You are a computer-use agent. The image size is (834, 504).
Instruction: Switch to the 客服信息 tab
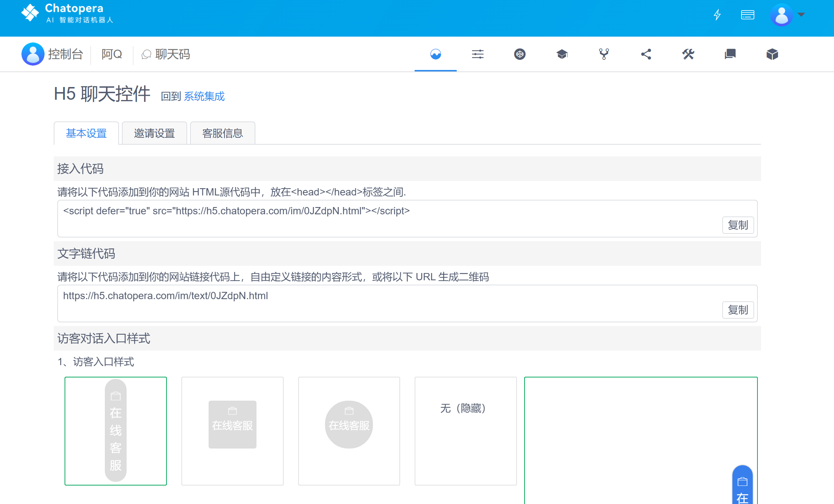point(223,133)
